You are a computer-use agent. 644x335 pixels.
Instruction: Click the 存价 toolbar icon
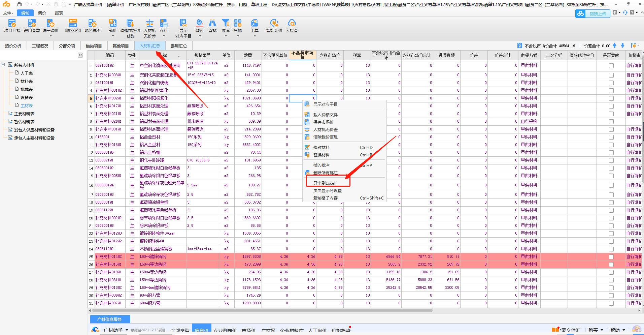tap(164, 23)
